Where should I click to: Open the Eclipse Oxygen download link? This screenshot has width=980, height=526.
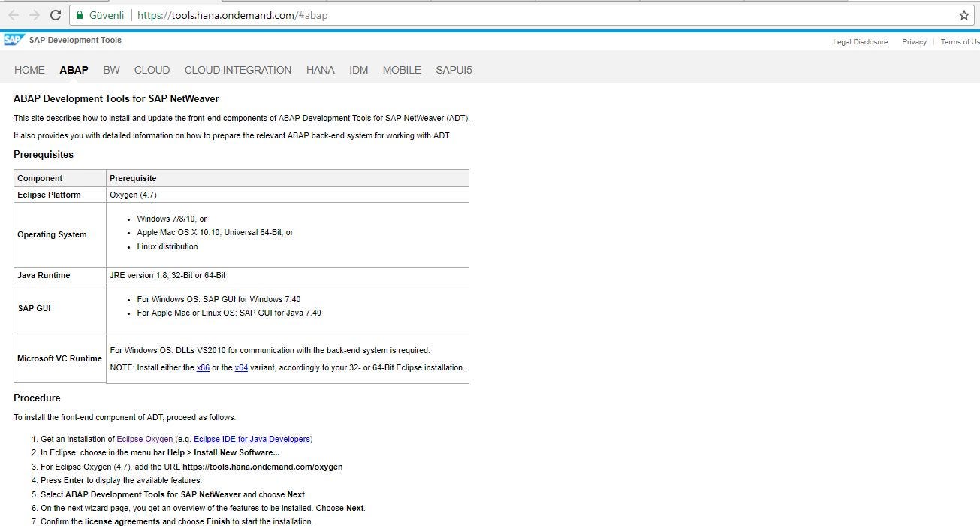click(144, 439)
